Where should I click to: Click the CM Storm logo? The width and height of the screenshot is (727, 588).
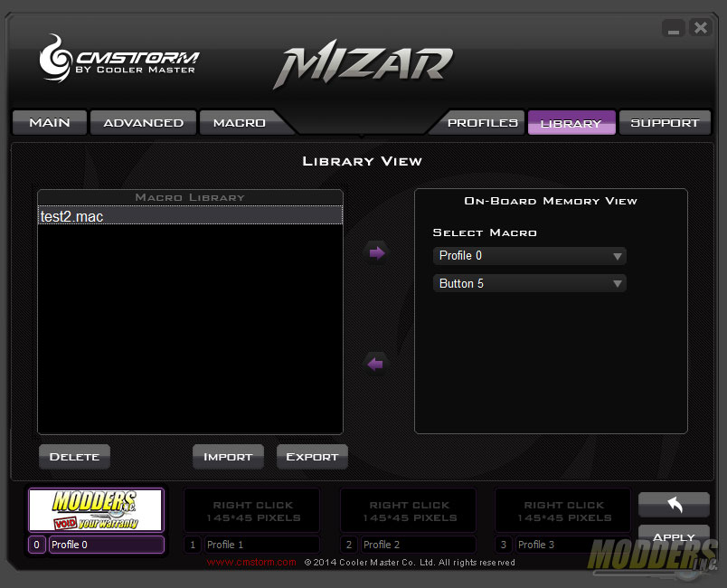coord(119,60)
